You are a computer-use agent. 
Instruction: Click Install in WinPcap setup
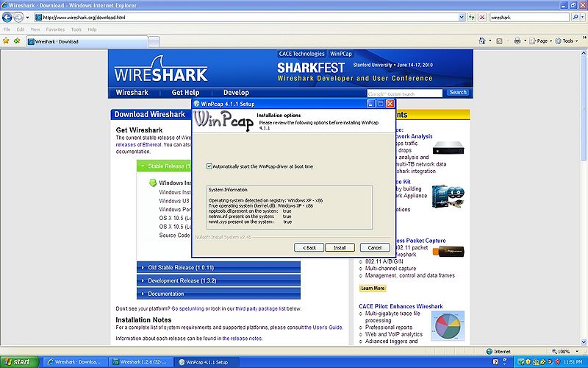(x=340, y=247)
